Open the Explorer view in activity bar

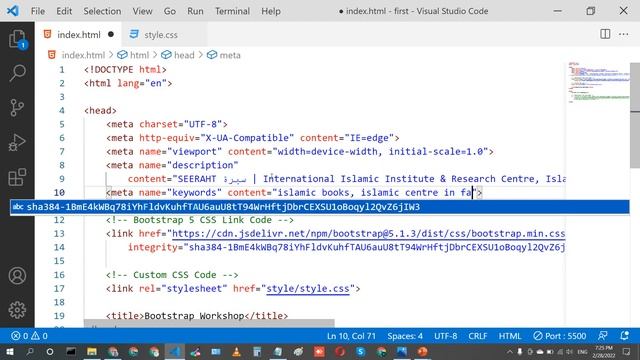click(17, 39)
